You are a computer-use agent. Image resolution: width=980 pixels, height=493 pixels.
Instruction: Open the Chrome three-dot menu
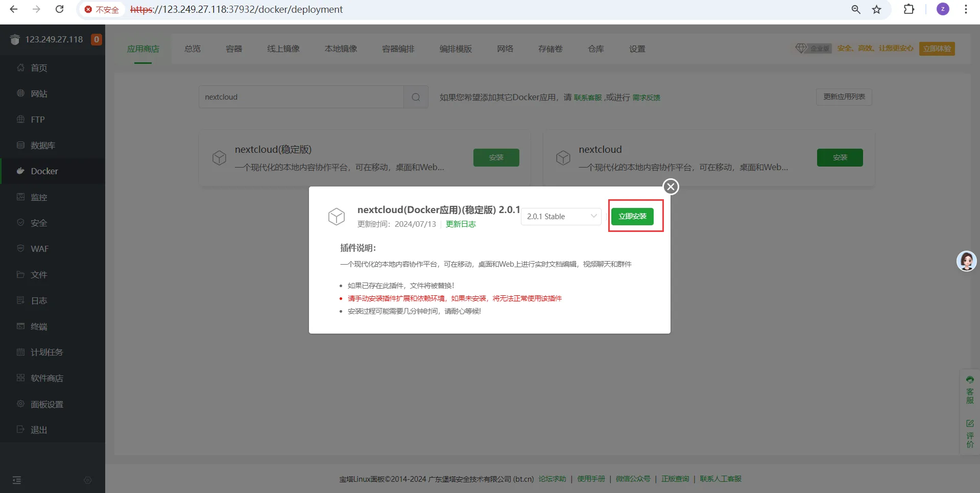point(966,9)
